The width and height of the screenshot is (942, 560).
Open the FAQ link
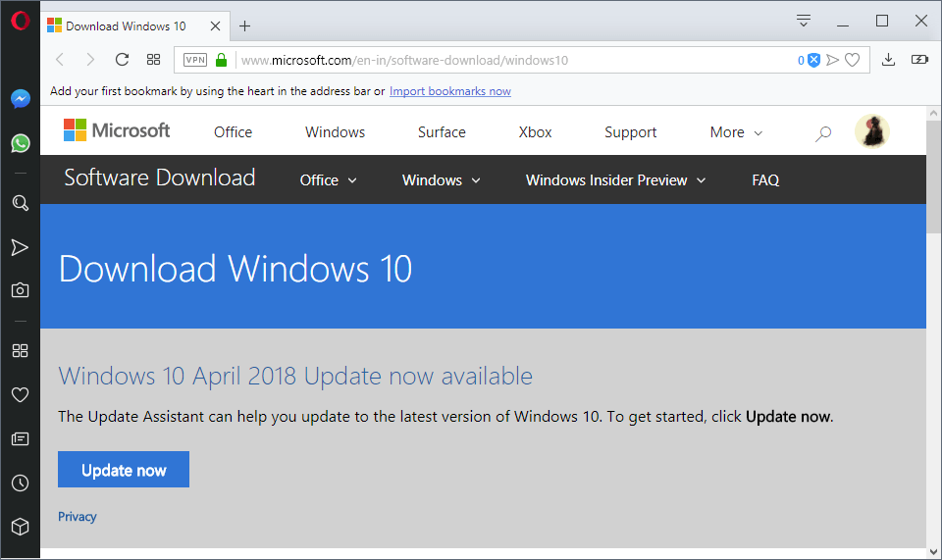(765, 180)
